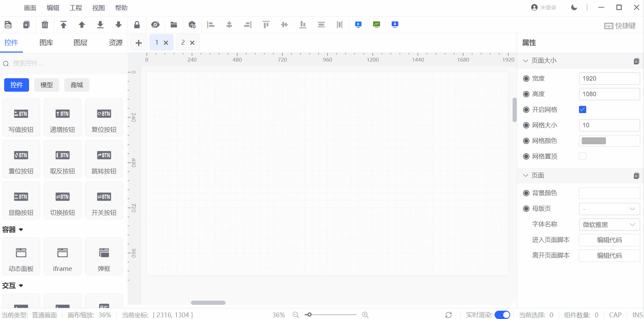Screen dimensions: 644x319
Task: Uncheck the 开启网格 checkbox
Action: click(582, 110)
